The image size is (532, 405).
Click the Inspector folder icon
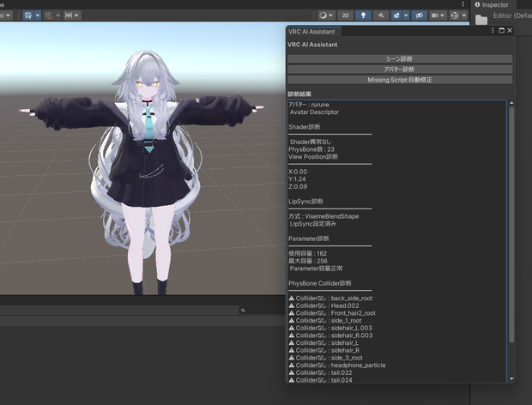pos(481,20)
